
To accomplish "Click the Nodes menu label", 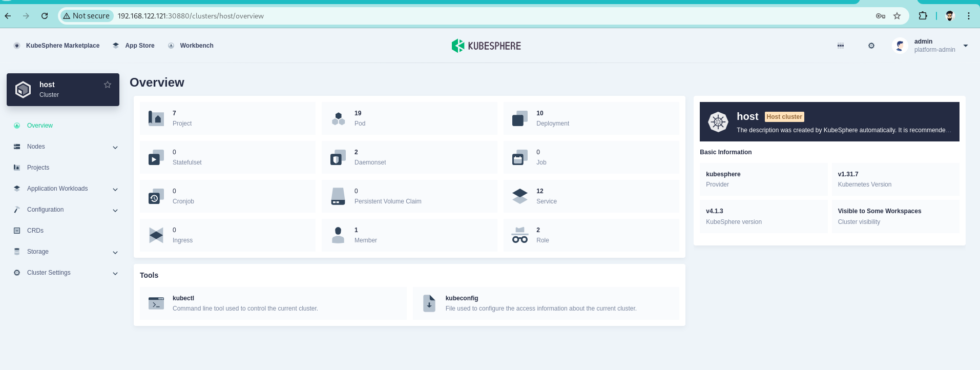I will click(36, 147).
